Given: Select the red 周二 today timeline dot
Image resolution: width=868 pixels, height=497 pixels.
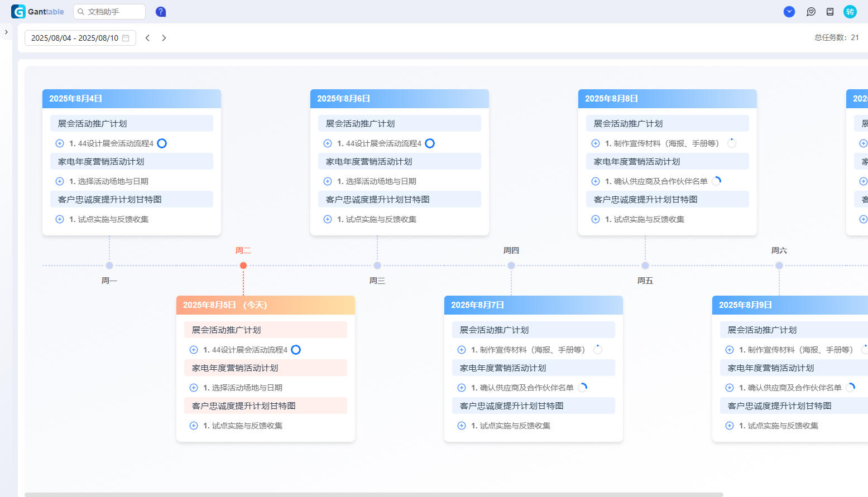Looking at the screenshot, I should [x=243, y=266].
